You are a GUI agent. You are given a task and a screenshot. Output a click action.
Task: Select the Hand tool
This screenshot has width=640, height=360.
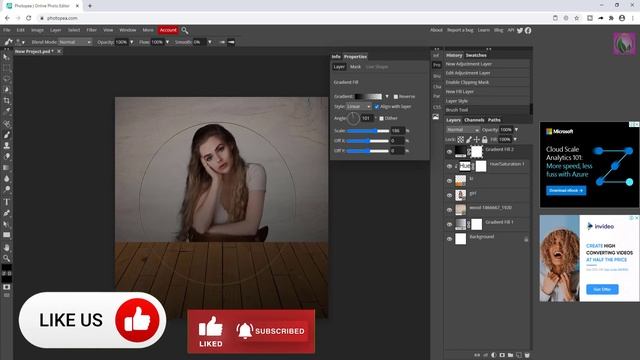6,247
